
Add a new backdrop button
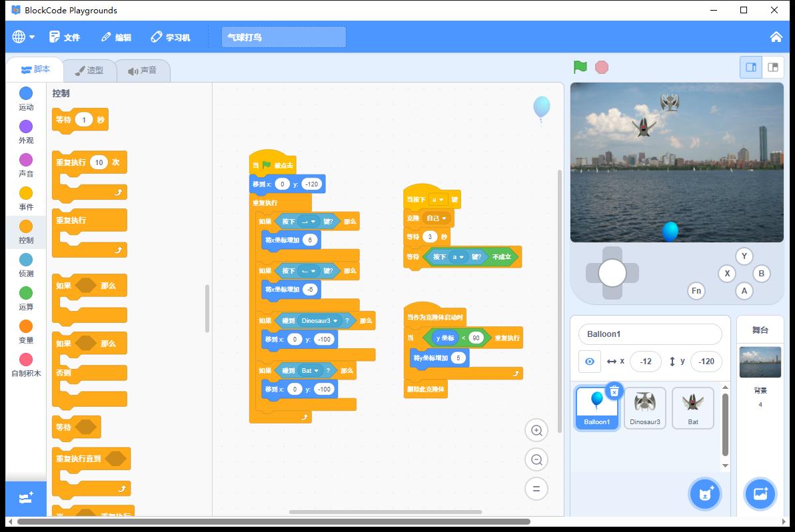tap(760, 493)
